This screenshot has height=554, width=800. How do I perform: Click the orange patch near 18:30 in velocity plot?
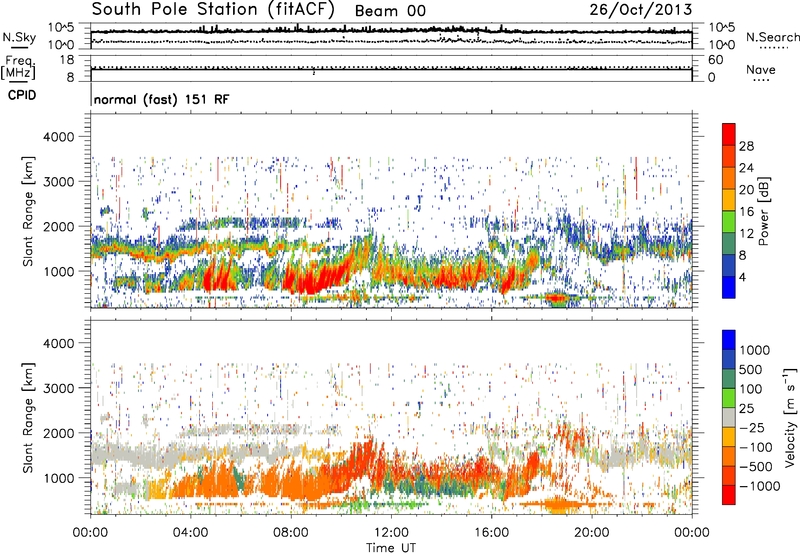(x=559, y=505)
